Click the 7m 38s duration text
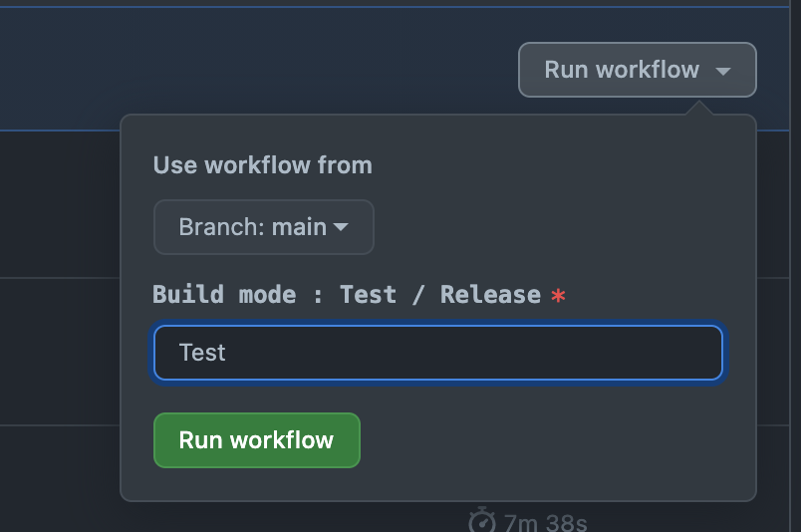The height and width of the screenshot is (532, 801). 545,522
